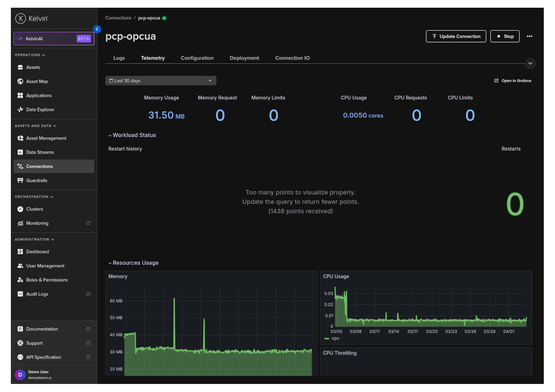
Task: Switch to the Connection IO tab
Action: click(x=292, y=58)
